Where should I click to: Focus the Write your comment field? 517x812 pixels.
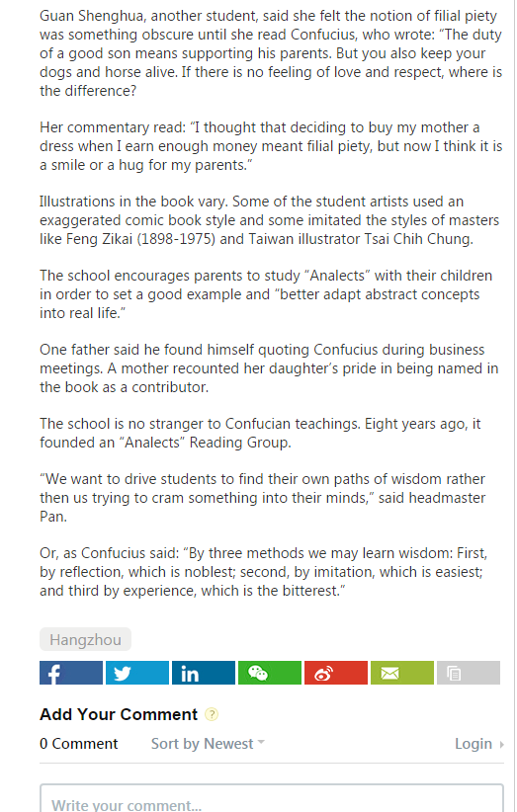272,798
